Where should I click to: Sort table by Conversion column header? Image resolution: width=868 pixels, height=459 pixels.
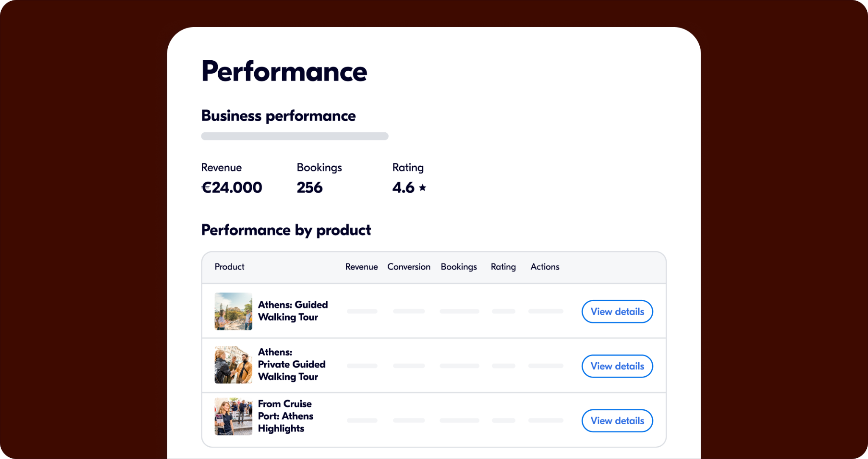409,267
